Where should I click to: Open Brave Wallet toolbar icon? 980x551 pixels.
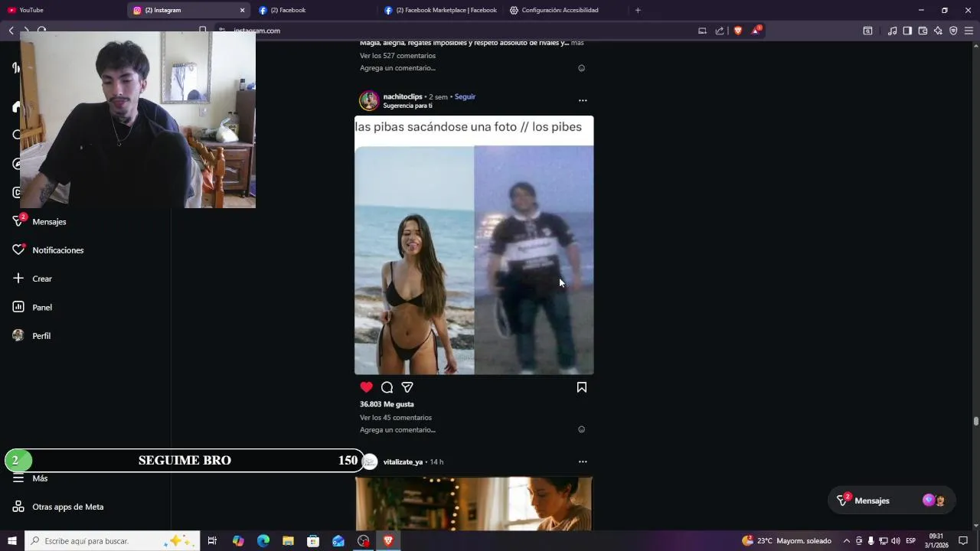tap(923, 31)
